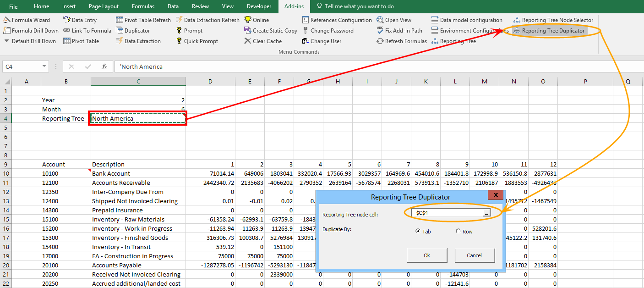Select column D header

[x=210, y=82]
